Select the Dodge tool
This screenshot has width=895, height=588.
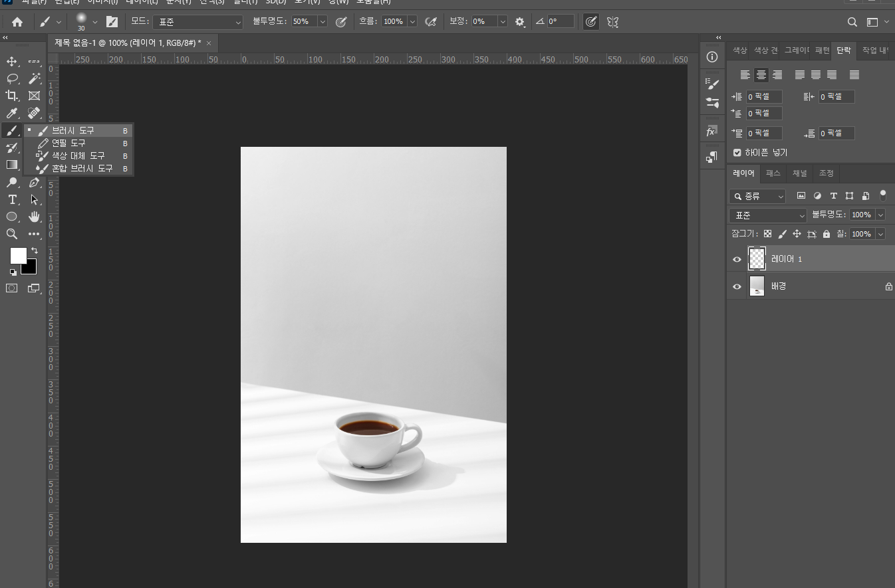(12, 182)
